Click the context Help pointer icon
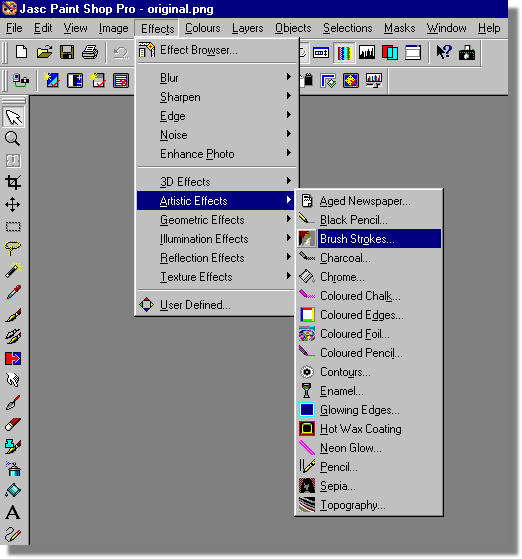 [444, 53]
